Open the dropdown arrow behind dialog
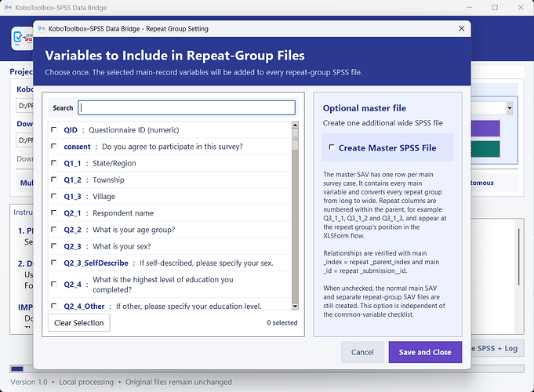 tap(509, 108)
